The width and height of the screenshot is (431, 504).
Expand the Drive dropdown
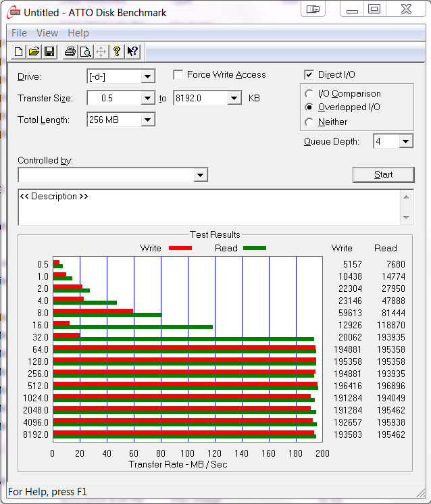tap(148, 77)
